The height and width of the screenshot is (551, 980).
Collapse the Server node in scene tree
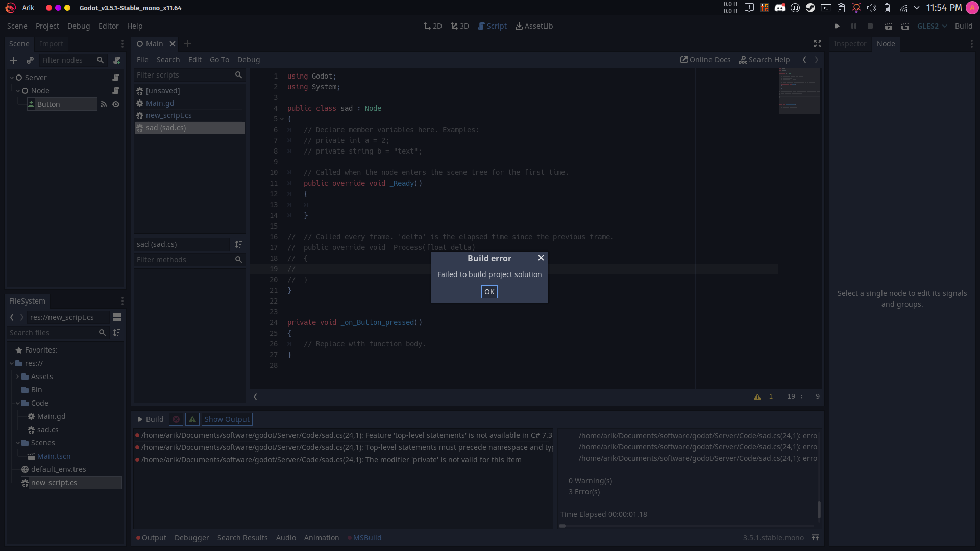(x=12, y=77)
